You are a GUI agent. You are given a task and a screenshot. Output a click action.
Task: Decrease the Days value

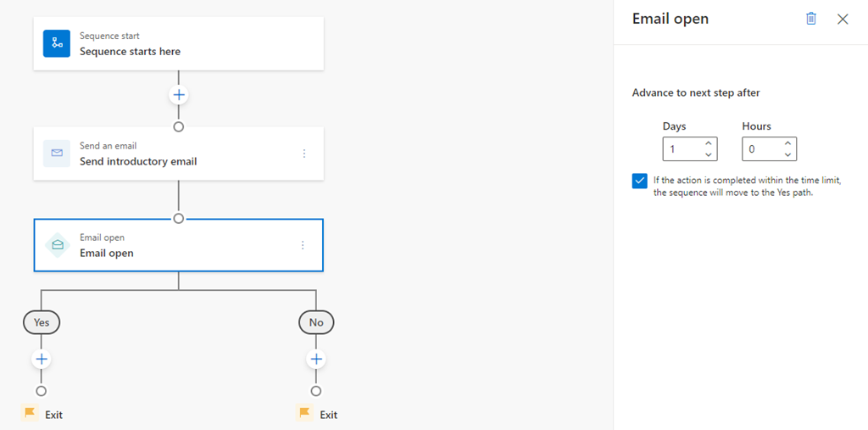click(x=709, y=154)
